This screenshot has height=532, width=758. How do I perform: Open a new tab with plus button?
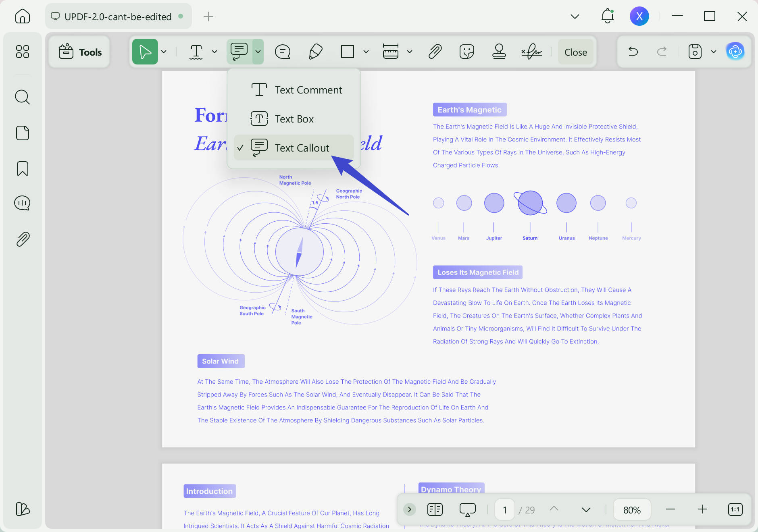point(208,17)
